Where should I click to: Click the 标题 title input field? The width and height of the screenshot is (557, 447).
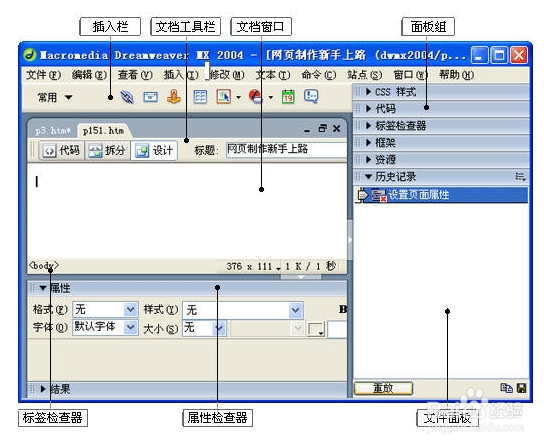(286, 150)
